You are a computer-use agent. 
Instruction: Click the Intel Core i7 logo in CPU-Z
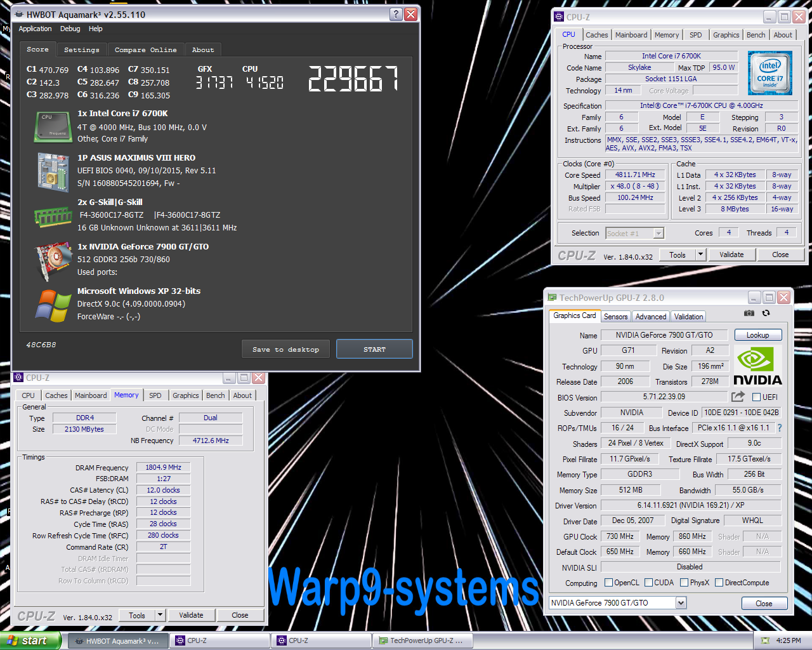tap(770, 73)
